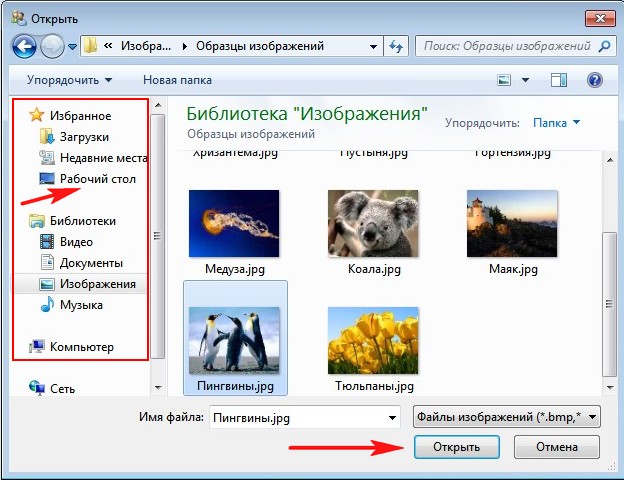Expand the Упорядочить menu
Viewport: 624px width, 480px height.
(x=69, y=79)
